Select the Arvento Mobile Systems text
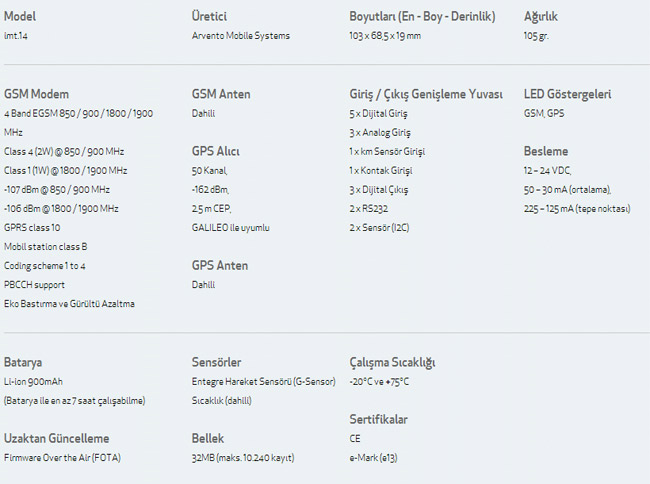Viewport: 650px width, 484px height. coord(240,36)
